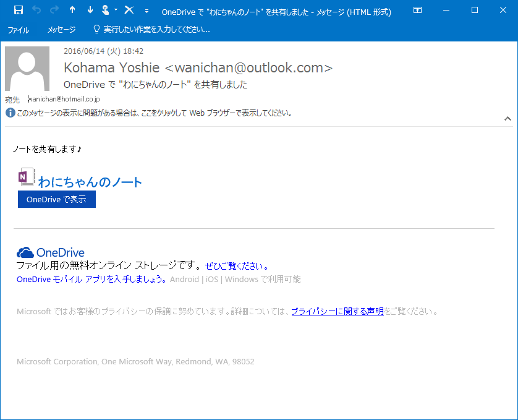
Task: Click the OneDrive で表示 button
Action: click(57, 199)
